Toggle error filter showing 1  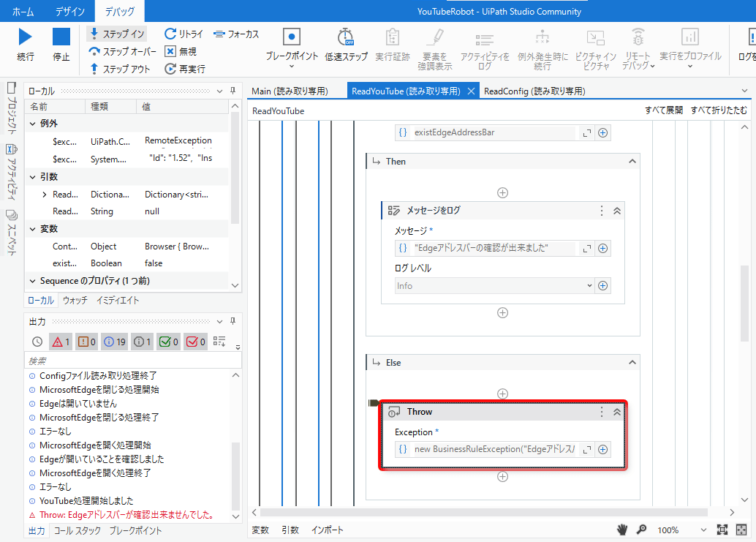(61, 342)
